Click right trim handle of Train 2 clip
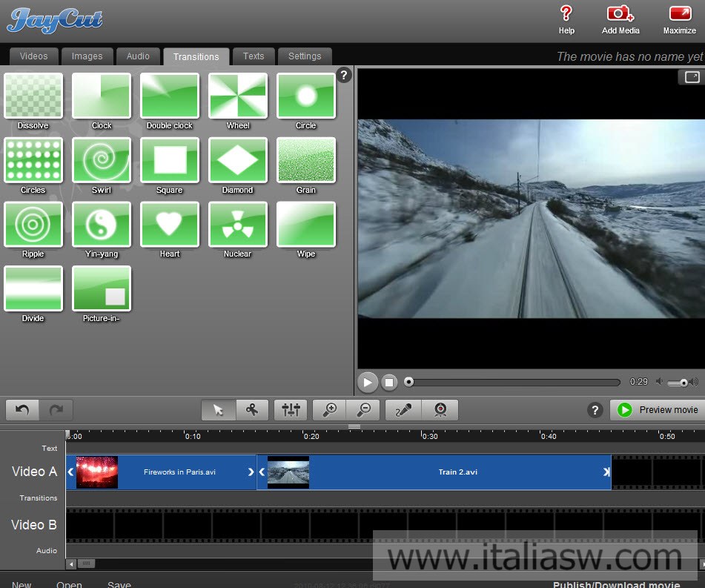 [x=606, y=472]
